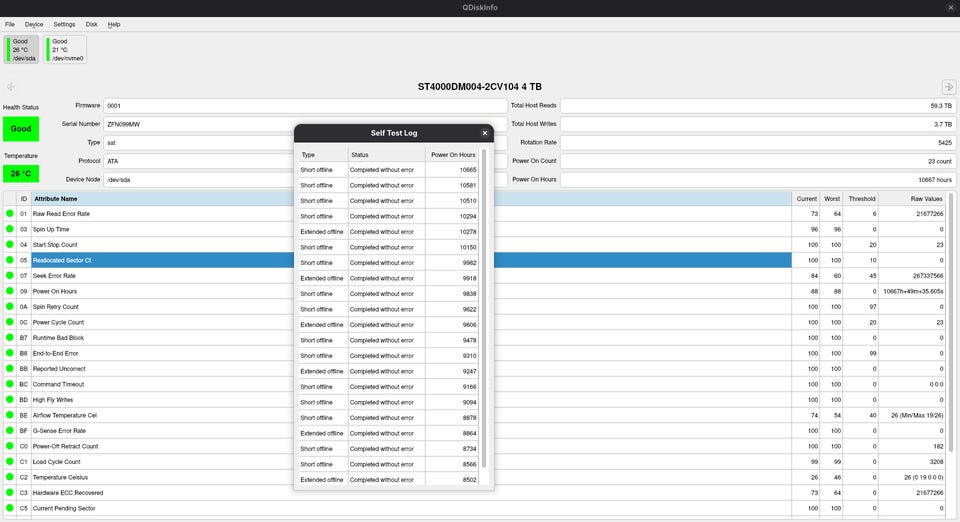Click raw value 267337566 for Seek Error Rate
Screen dimensions: 960x522
pyautogui.click(x=928, y=276)
